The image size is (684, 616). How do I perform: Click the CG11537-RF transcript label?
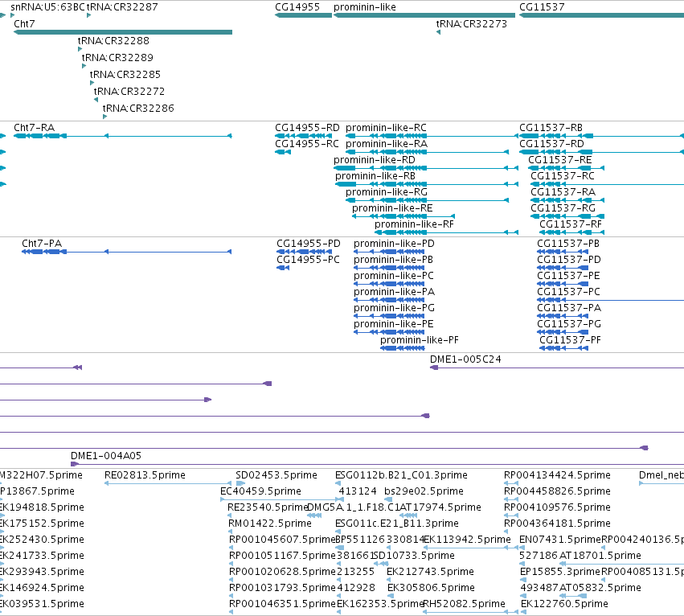point(571,224)
